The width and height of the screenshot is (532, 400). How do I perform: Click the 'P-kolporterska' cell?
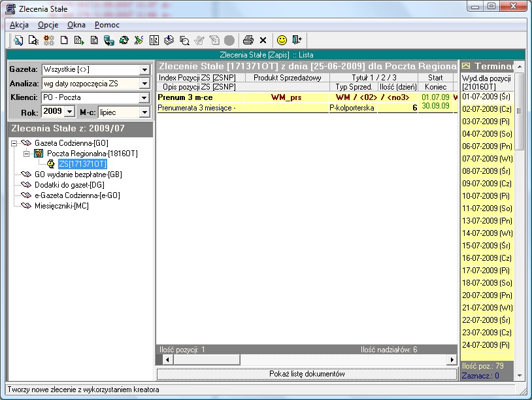[x=352, y=108]
